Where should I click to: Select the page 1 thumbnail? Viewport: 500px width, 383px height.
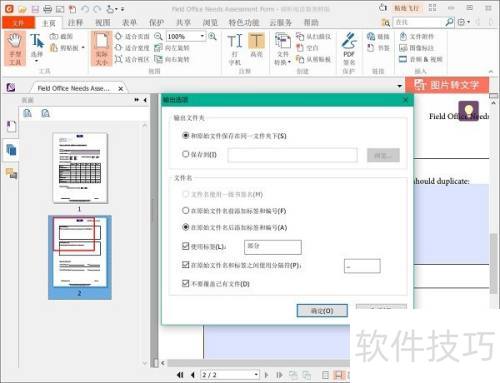(x=80, y=168)
